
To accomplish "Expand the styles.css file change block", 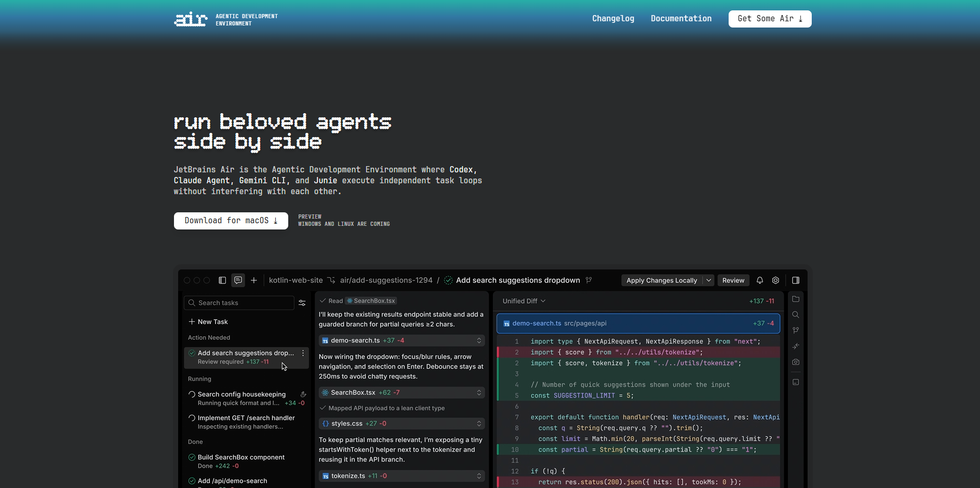I will click(479, 424).
